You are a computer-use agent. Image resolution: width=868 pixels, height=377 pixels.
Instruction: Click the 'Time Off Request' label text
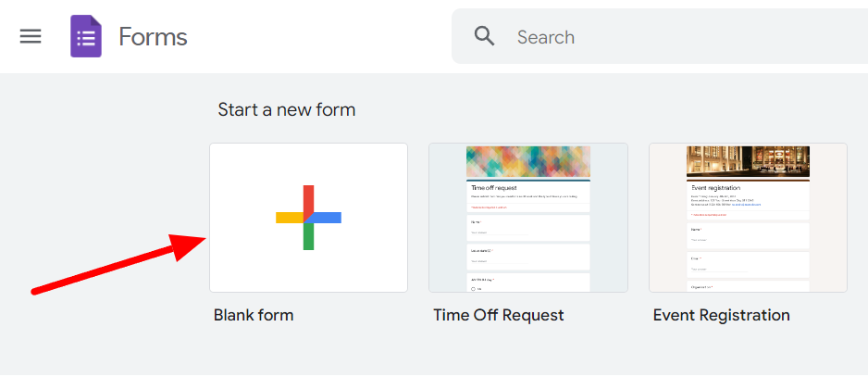(x=498, y=315)
